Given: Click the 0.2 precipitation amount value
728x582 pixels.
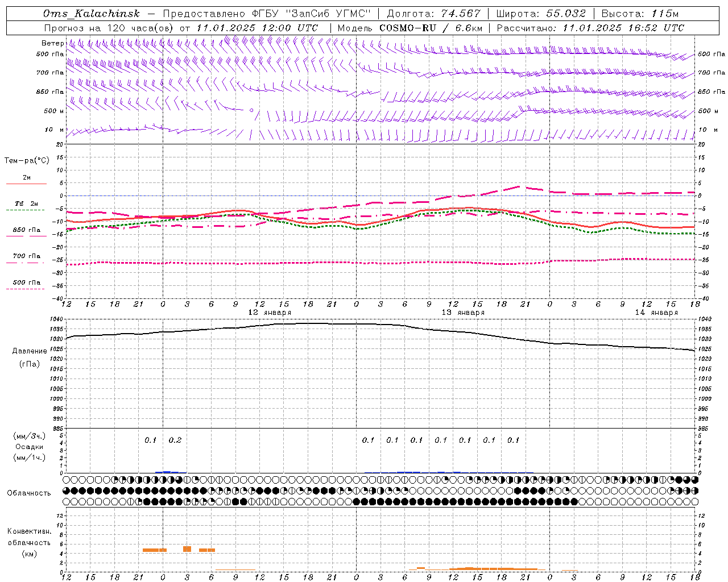Looking at the screenshot, I should (175, 440).
